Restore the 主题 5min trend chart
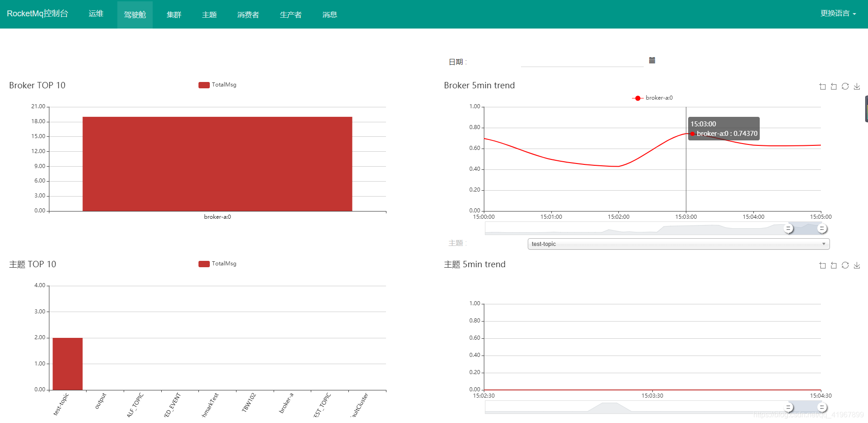This screenshot has width=868, height=423. tap(845, 265)
